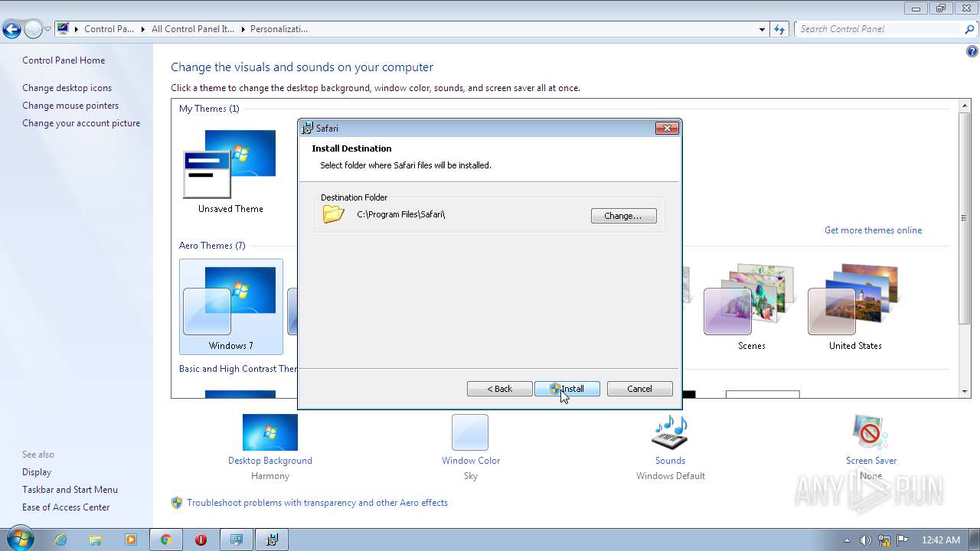Select the Scenes Aero theme

pos(751,306)
